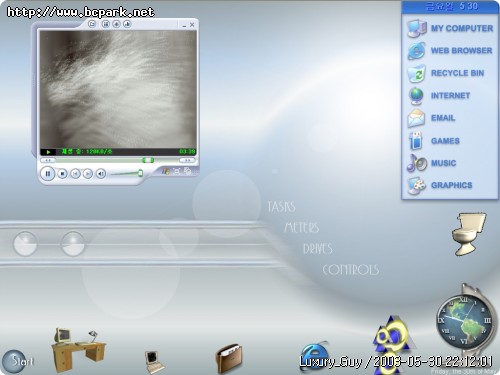Skip to next track in player

(x=88, y=174)
